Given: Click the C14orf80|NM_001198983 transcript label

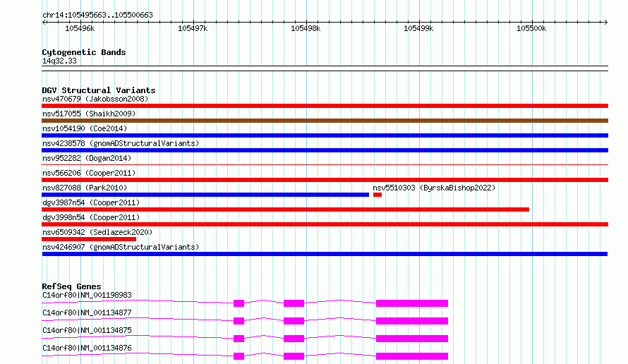Looking at the screenshot, I should (87, 295).
